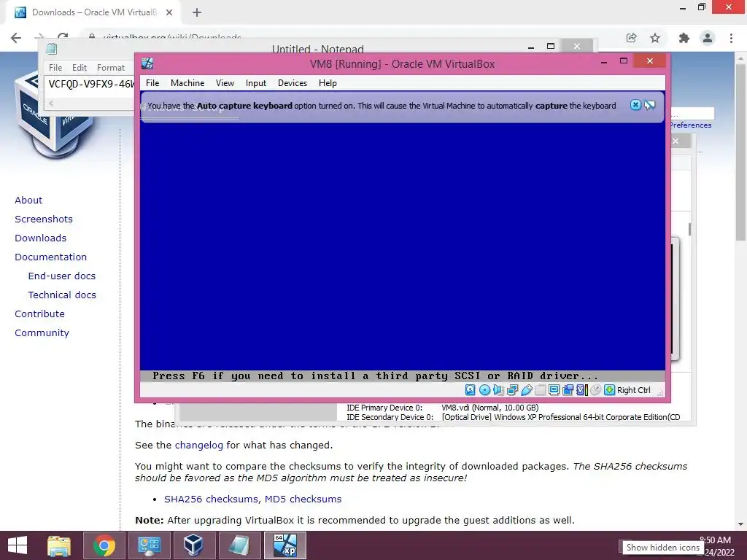Viewport: 747px width, 560px height.
Task: Open the Chrome extensions puzzle icon
Action: click(684, 38)
